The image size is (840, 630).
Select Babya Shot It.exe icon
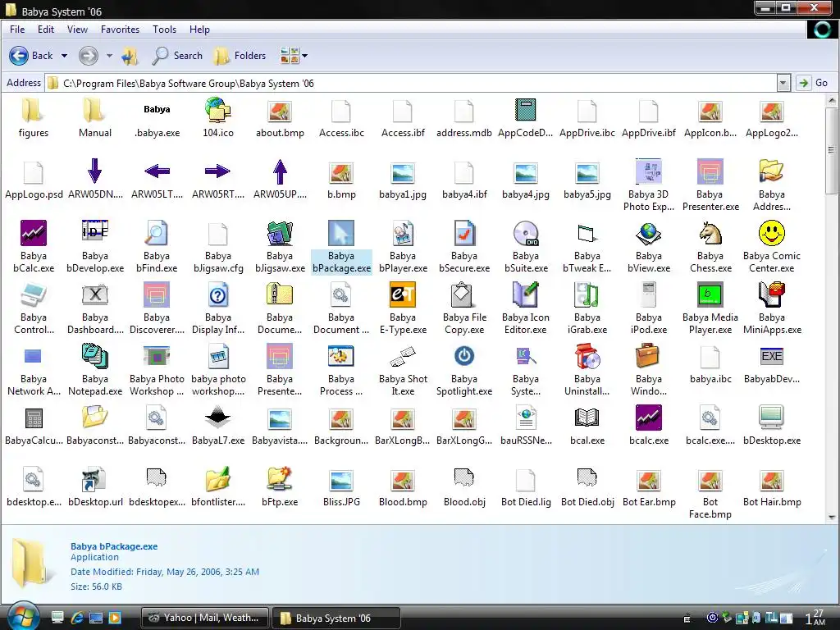pyautogui.click(x=403, y=356)
